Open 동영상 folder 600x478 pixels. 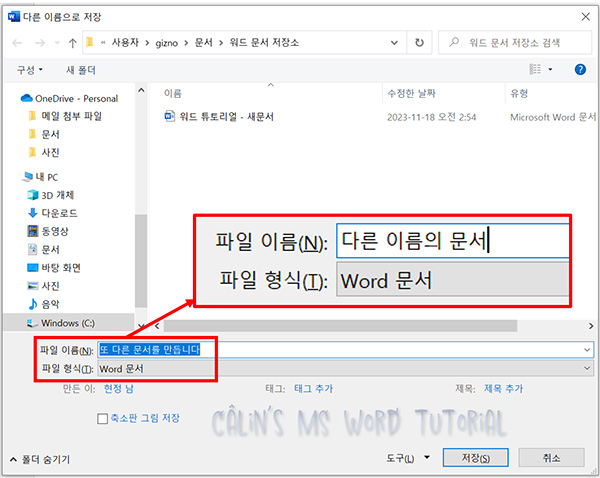pyautogui.click(x=48, y=231)
